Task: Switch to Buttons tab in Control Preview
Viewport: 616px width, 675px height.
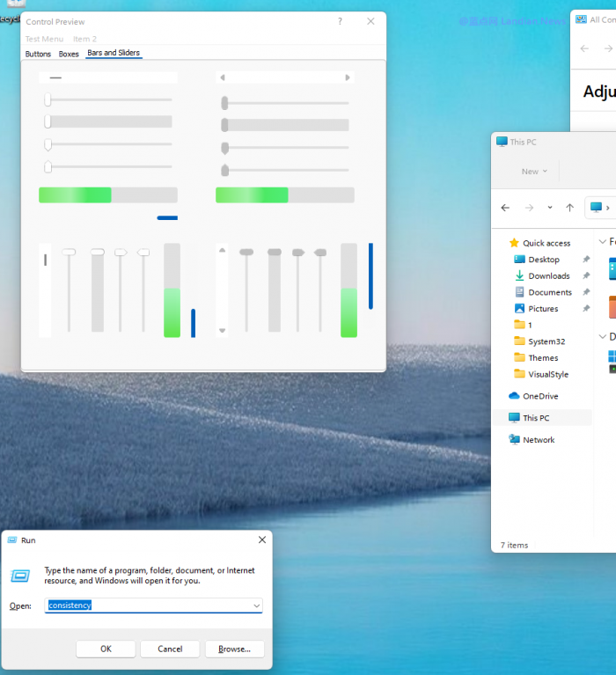Action: click(38, 54)
